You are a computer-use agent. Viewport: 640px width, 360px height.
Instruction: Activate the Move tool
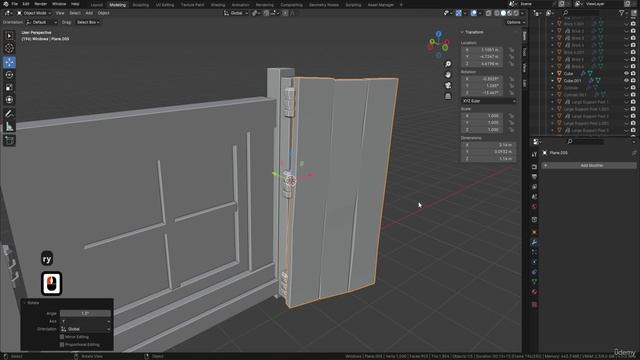9,62
